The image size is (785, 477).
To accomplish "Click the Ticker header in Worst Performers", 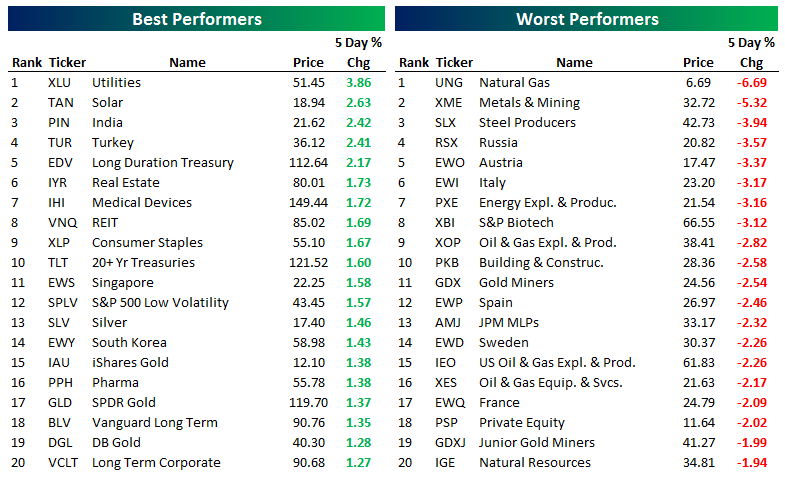I will [x=455, y=63].
